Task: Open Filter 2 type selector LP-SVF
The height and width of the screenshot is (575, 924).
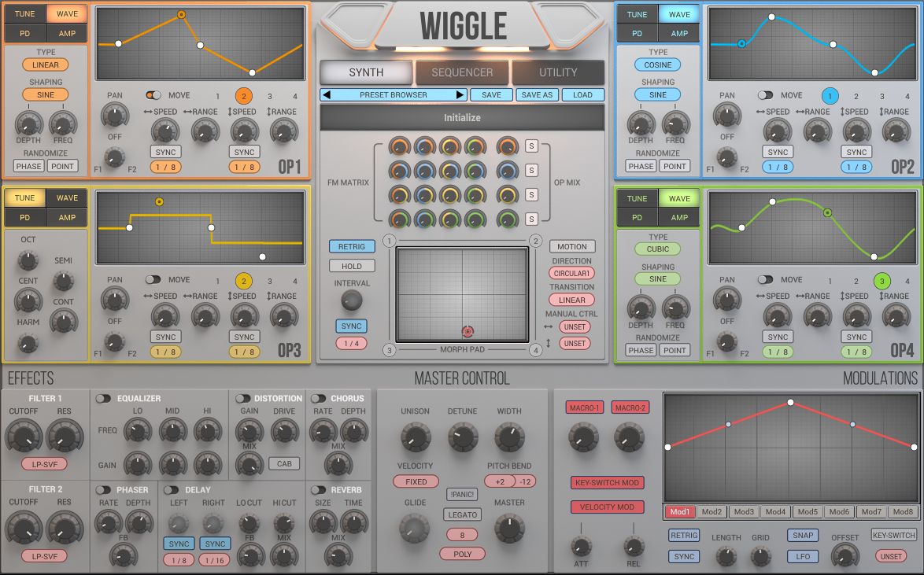Action: [x=44, y=556]
